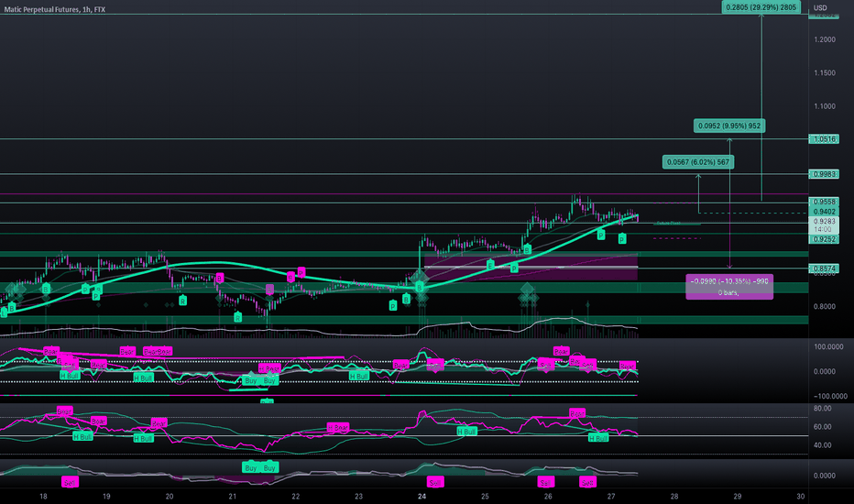Click the 0.0567 (6.02%) measurement label
The height and width of the screenshot is (504, 854).
click(x=698, y=162)
